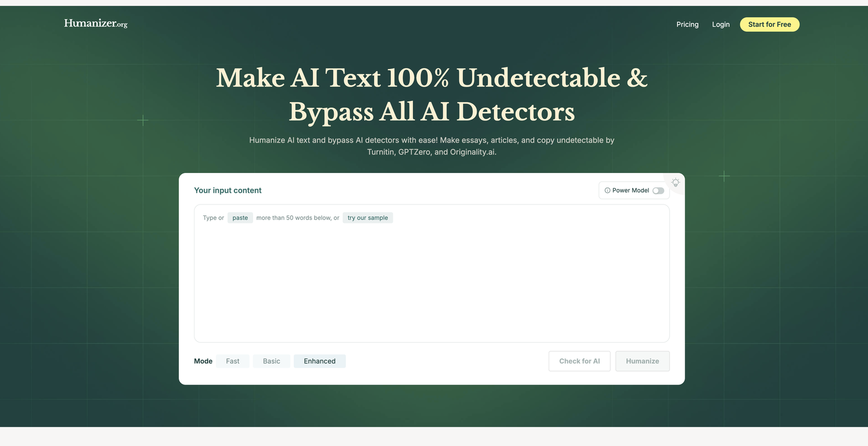Image resolution: width=868 pixels, height=446 pixels.
Task: Click the Your input content heading
Action: (x=228, y=190)
